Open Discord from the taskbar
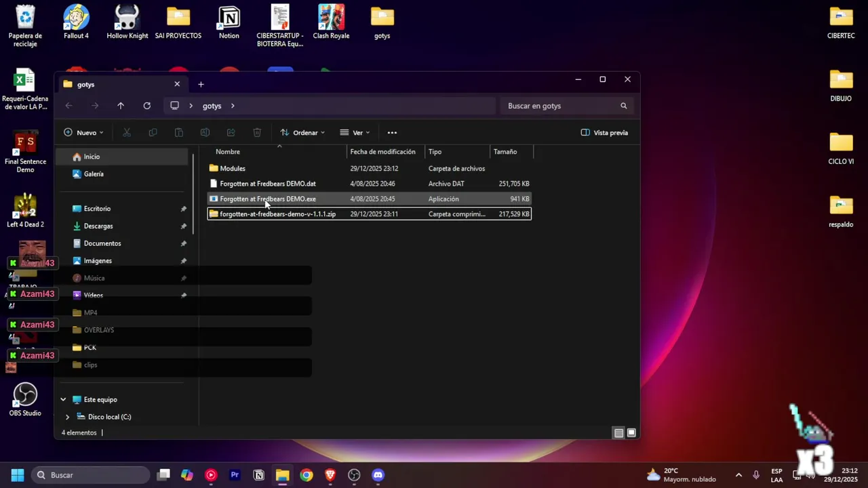 (x=378, y=475)
